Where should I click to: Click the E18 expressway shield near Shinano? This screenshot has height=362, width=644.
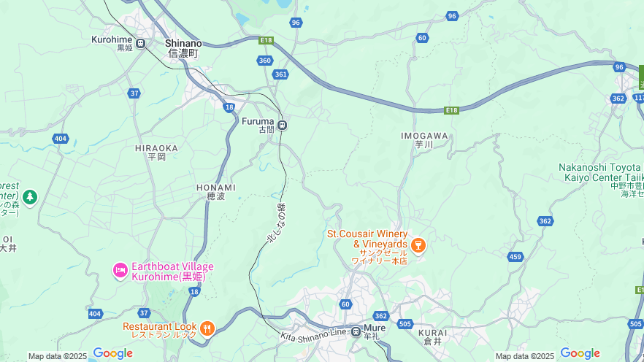point(266,40)
